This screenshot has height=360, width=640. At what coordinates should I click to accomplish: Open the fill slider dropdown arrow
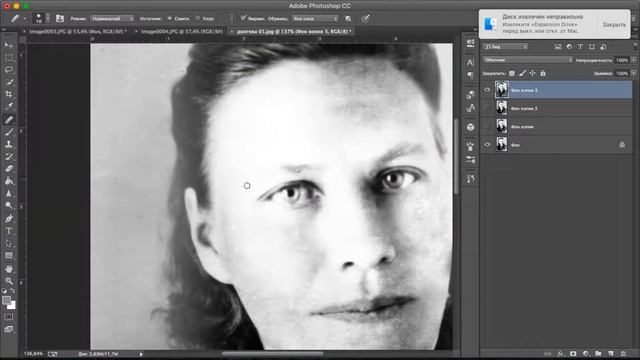tap(633, 73)
